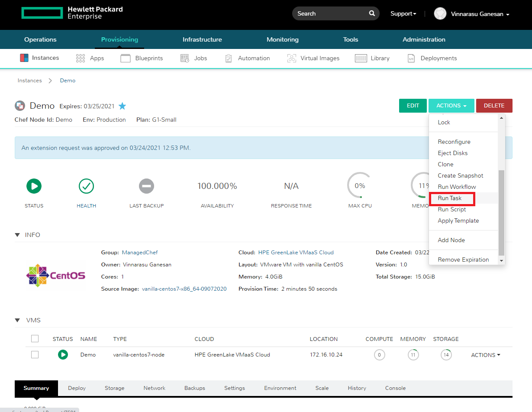
Task: Toggle the green Actions dropdown button
Action: coord(451,106)
